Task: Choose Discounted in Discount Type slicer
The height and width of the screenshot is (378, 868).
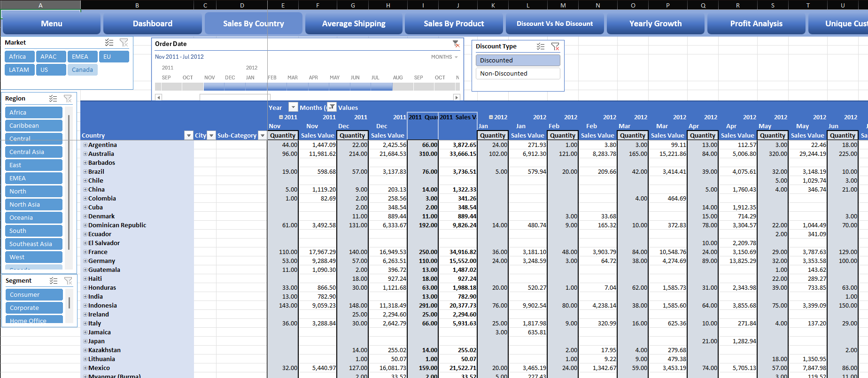Action: pyautogui.click(x=518, y=60)
